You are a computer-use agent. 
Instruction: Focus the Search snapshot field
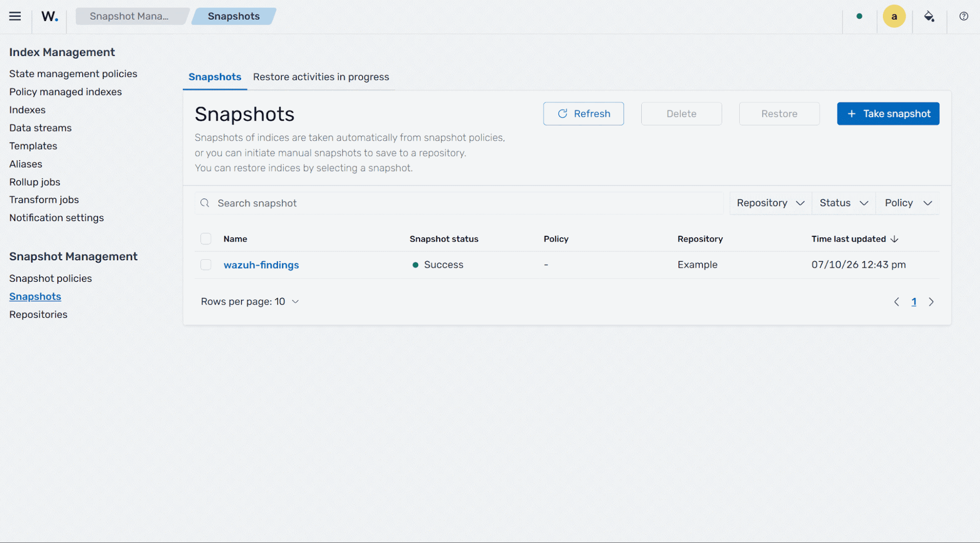click(x=459, y=203)
